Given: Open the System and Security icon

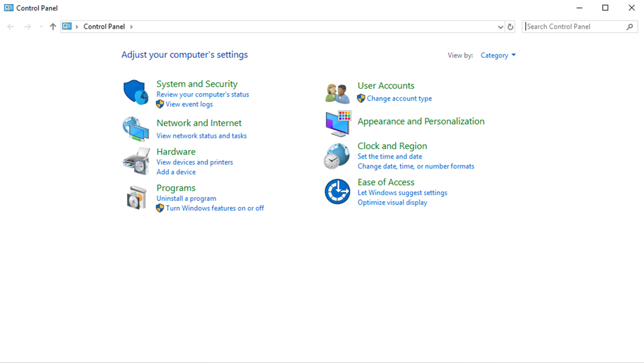Looking at the screenshot, I should tap(135, 92).
